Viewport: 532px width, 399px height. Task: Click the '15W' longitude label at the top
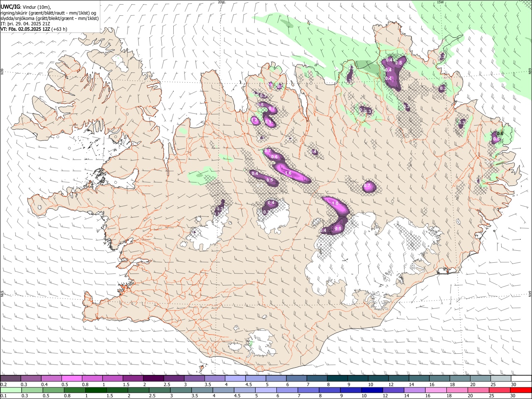pyautogui.click(x=441, y=2)
